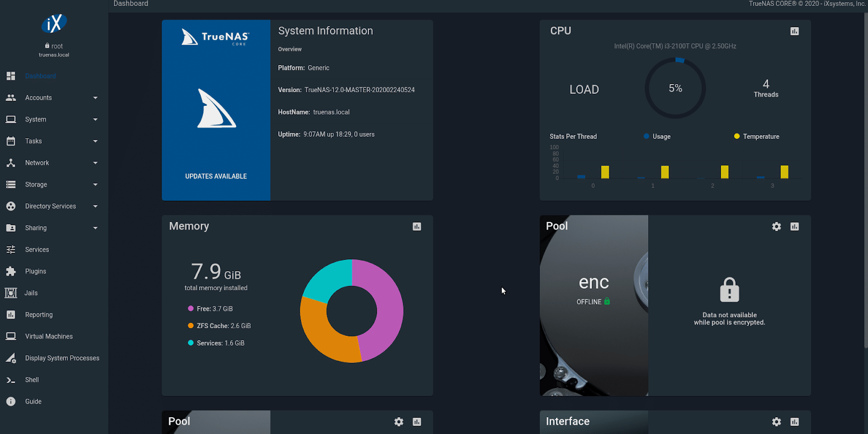
Task: Open the Reporting menu item
Action: [54, 315]
